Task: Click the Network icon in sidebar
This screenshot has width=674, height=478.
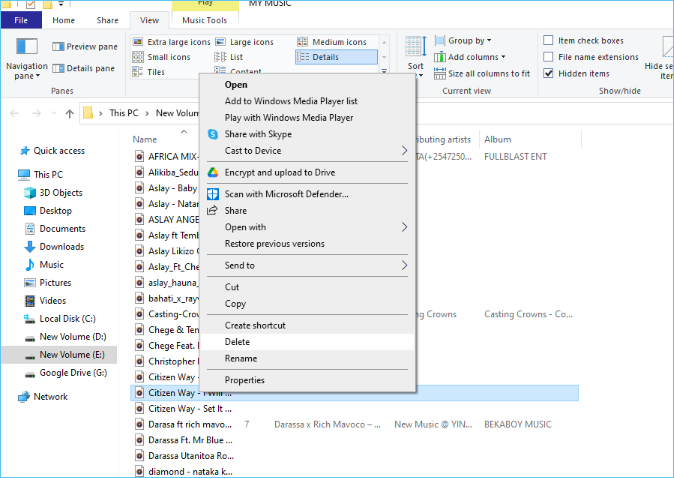Action: (24, 396)
